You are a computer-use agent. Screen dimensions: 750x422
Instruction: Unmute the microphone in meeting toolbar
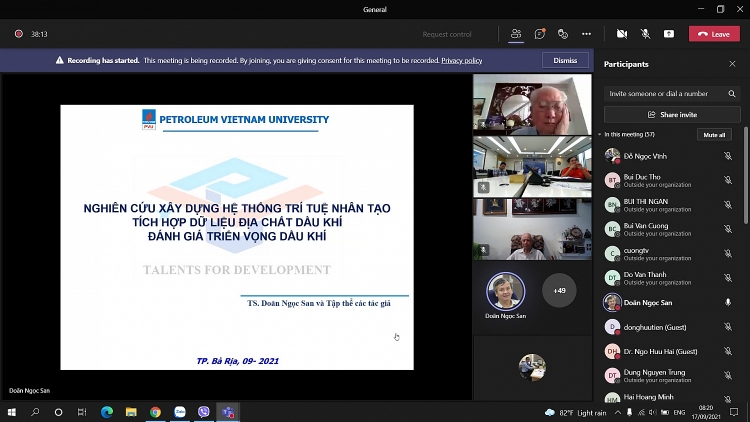(x=645, y=34)
